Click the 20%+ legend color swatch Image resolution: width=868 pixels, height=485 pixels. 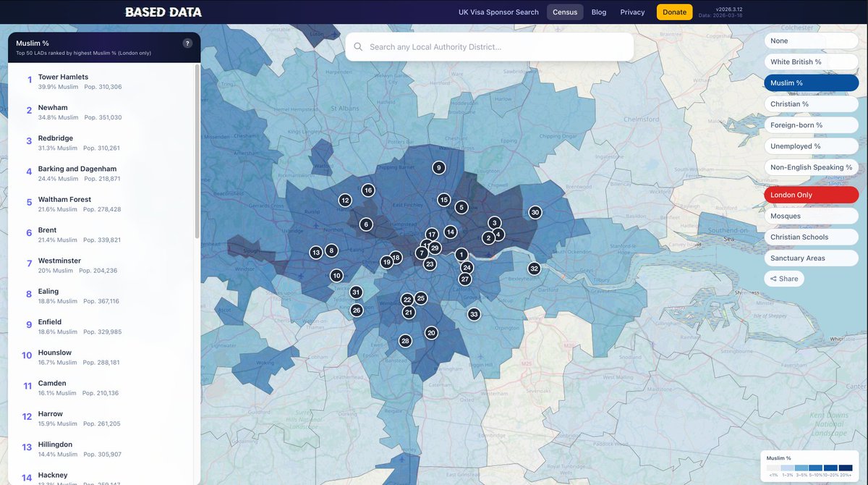[845, 468]
